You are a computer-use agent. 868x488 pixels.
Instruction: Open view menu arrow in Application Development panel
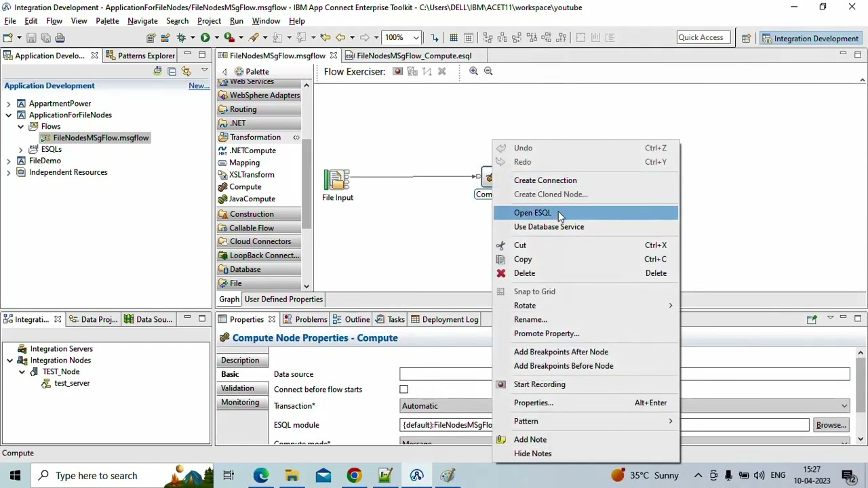[x=204, y=70]
